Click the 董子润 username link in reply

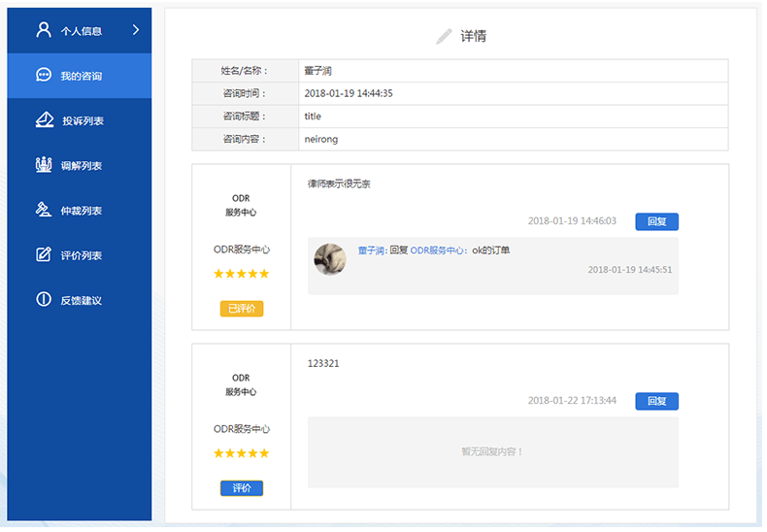[x=372, y=250]
